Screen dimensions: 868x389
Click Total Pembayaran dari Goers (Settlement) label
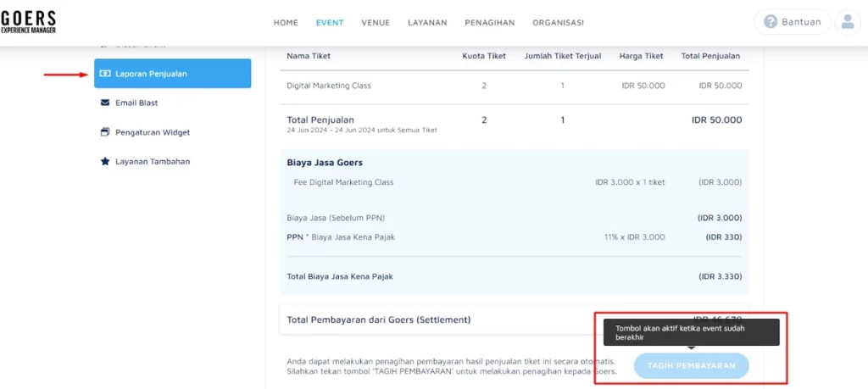point(379,320)
